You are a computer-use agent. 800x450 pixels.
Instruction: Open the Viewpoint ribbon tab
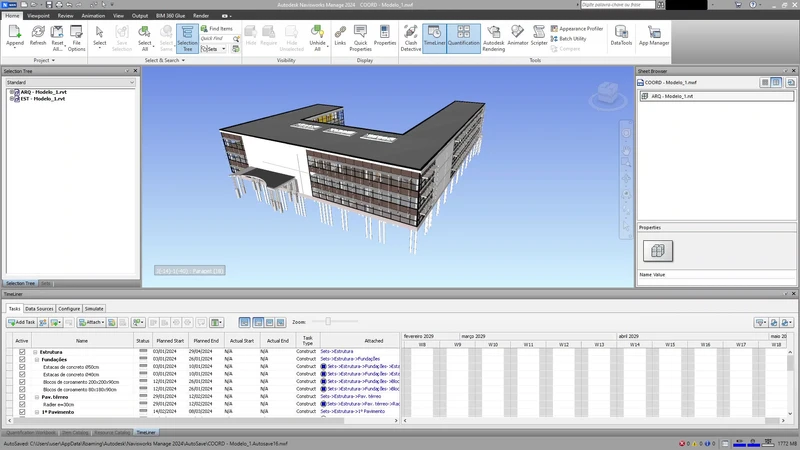(38, 16)
